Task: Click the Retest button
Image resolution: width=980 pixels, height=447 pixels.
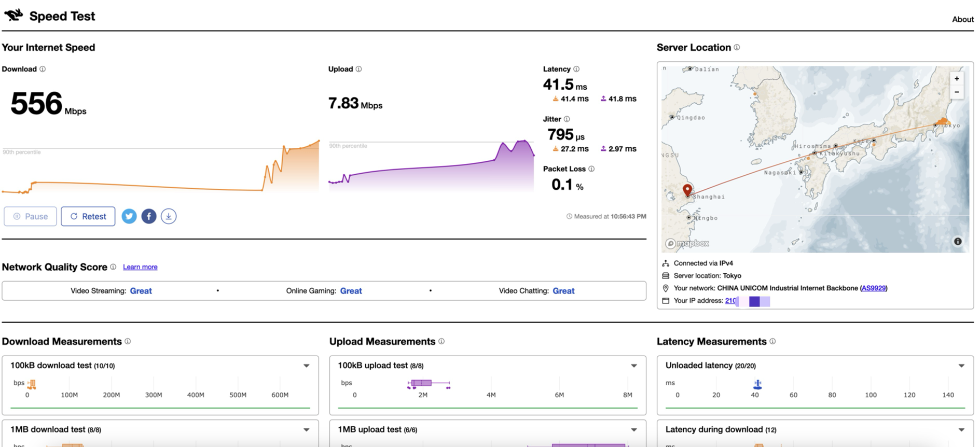Action: coord(88,216)
